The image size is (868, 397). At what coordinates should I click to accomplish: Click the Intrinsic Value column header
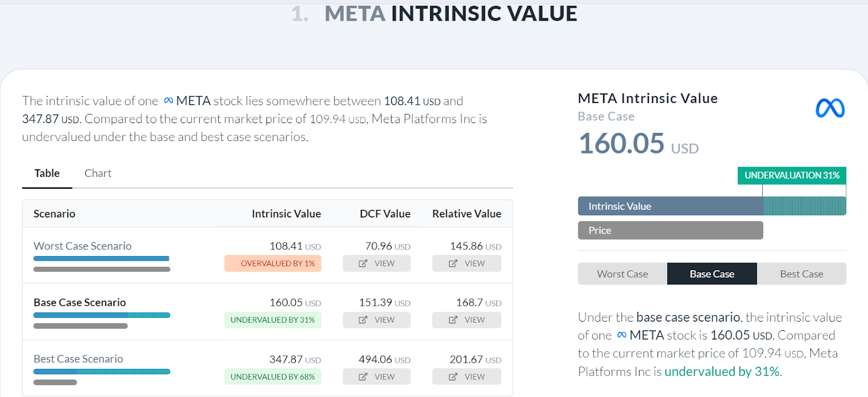pyautogui.click(x=286, y=214)
